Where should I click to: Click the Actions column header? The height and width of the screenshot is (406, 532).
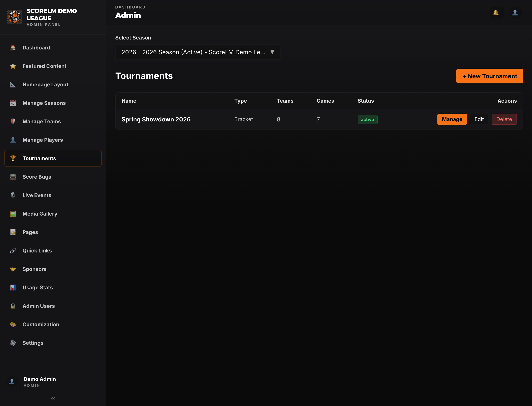(507, 101)
